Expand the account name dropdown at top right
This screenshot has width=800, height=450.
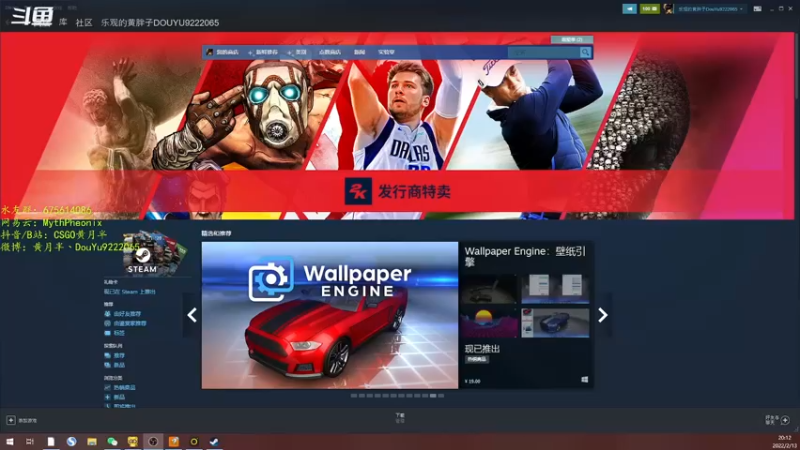710,9
